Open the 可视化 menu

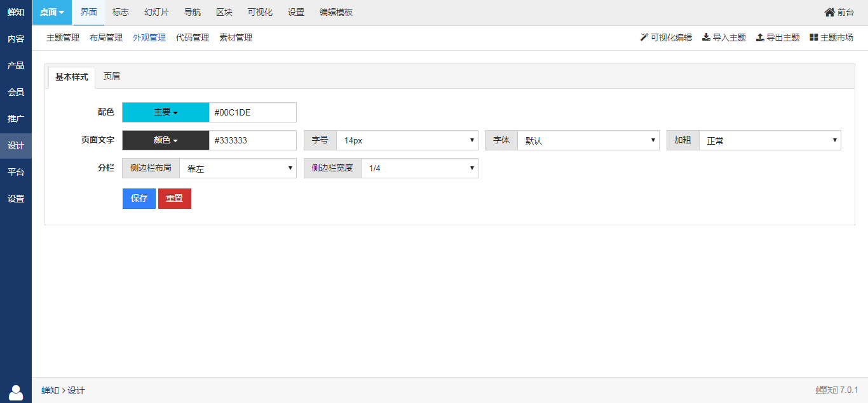click(260, 12)
